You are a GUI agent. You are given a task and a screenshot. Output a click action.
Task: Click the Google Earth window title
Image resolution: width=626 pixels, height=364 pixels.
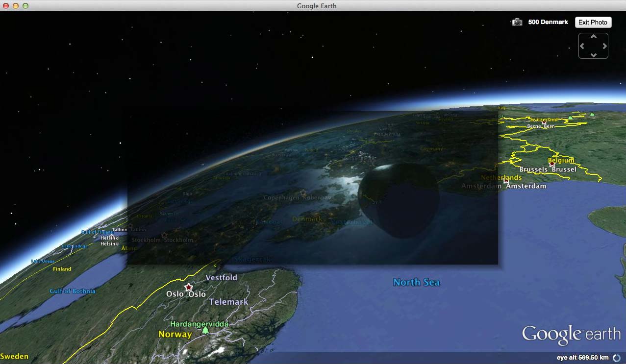(317, 6)
